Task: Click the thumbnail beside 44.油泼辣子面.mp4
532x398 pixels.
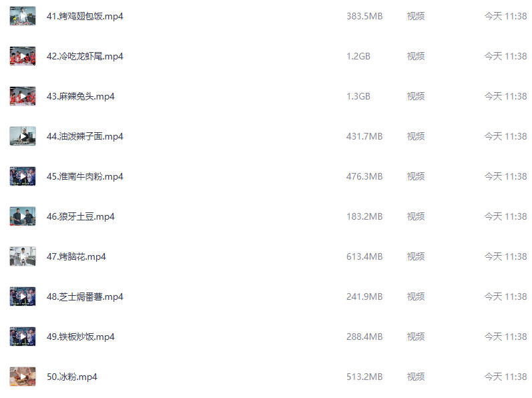Action: coord(23,136)
